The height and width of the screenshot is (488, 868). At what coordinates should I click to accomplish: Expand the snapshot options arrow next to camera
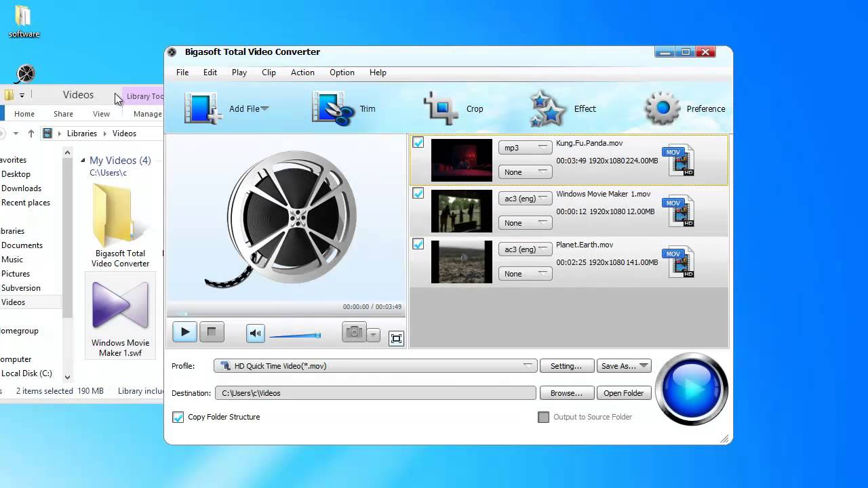pos(373,335)
